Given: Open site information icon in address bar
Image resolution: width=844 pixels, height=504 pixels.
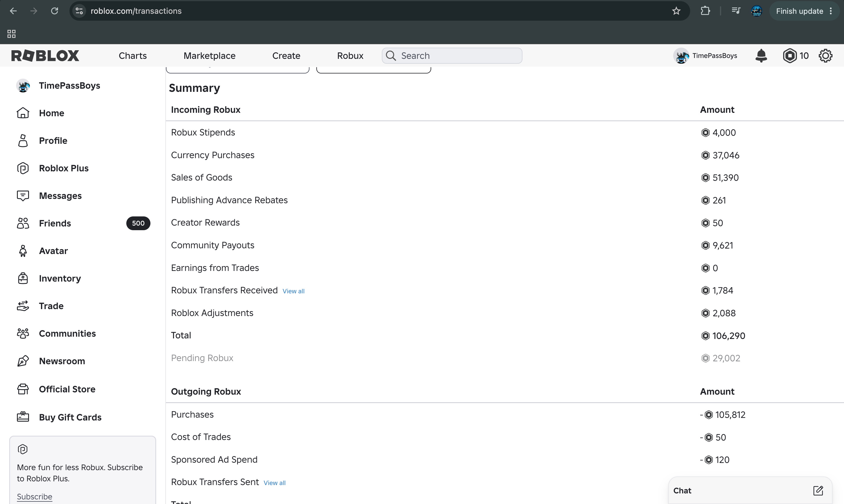Looking at the screenshot, I should pyautogui.click(x=79, y=11).
